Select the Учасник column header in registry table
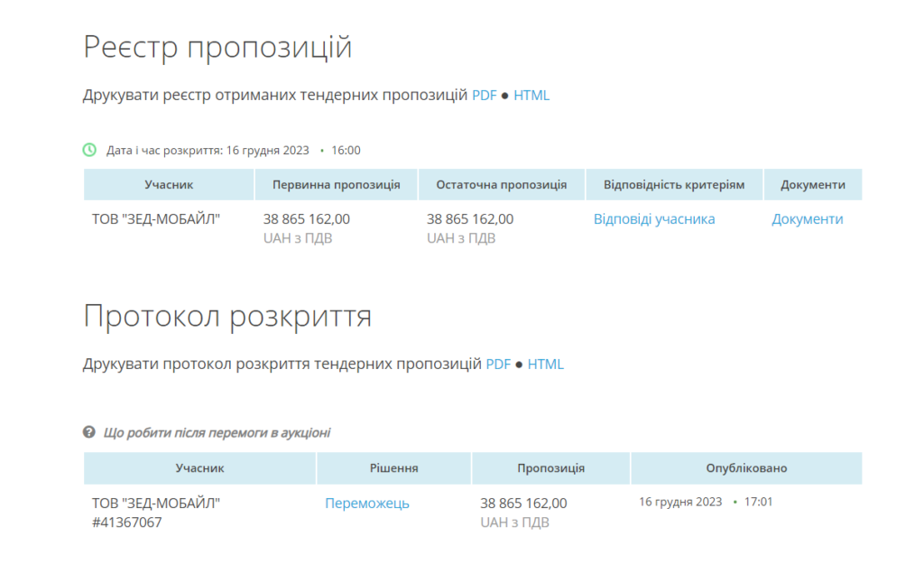924x573 pixels. tap(168, 184)
